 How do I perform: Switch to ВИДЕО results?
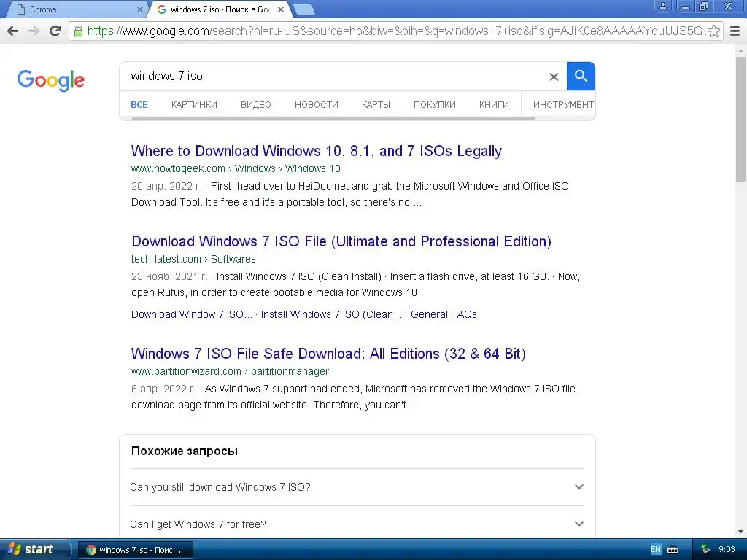coord(256,105)
